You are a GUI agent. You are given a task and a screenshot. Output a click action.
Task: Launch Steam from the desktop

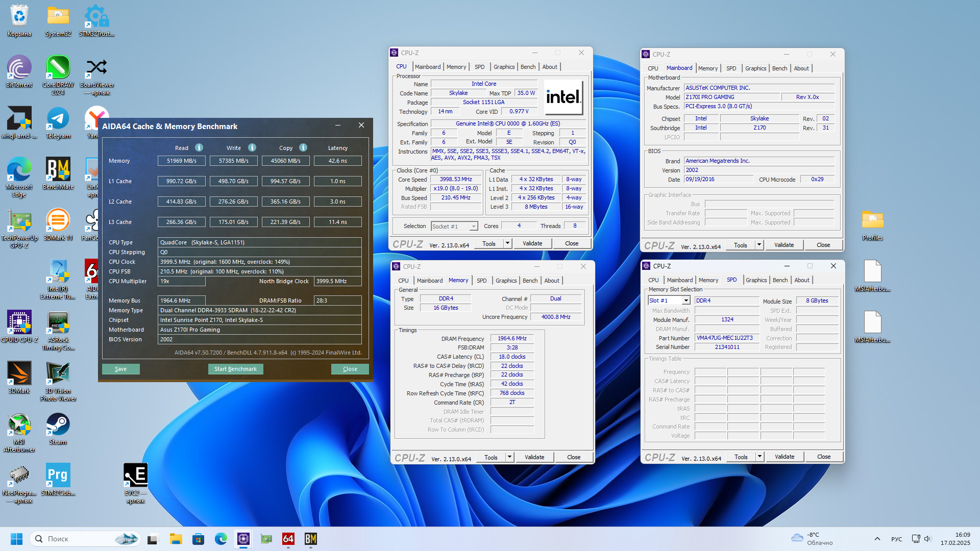click(58, 429)
